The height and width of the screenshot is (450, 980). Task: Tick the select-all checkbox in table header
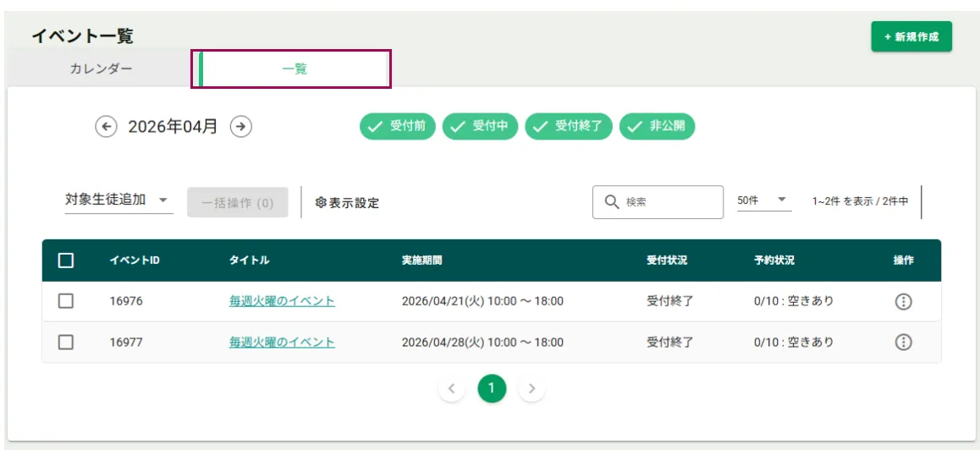pos(66,261)
